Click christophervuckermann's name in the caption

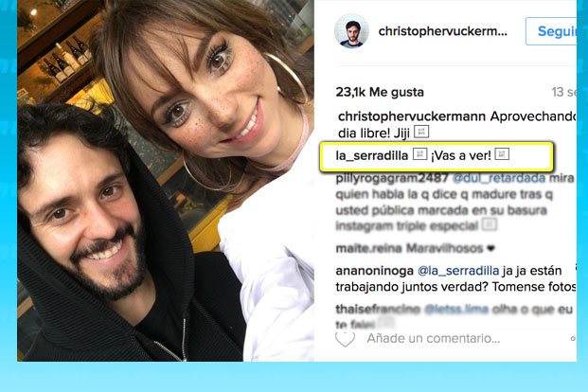412,116
